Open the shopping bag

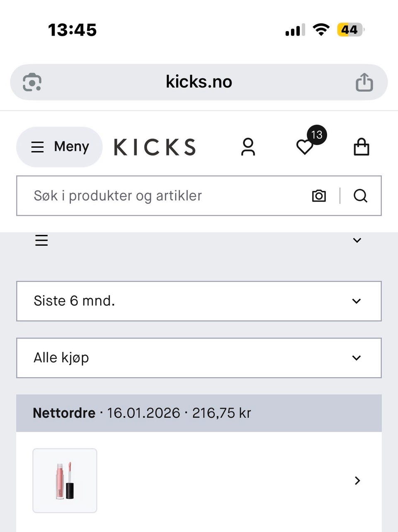(361, 147)
